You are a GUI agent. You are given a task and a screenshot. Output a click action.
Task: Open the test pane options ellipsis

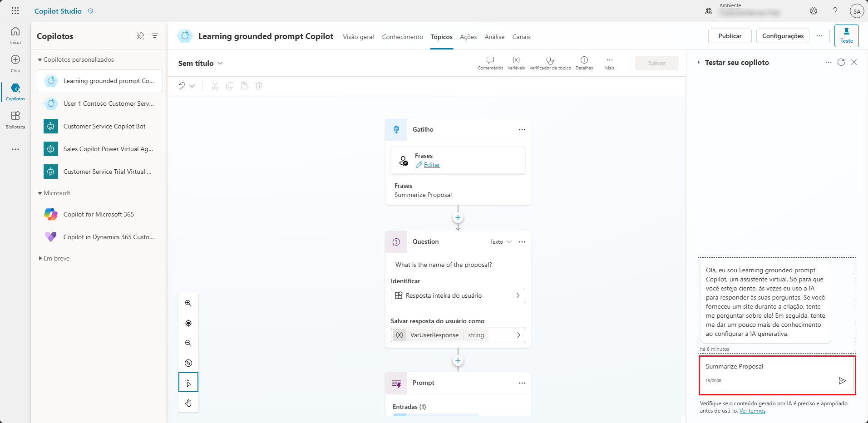[829, 62]
